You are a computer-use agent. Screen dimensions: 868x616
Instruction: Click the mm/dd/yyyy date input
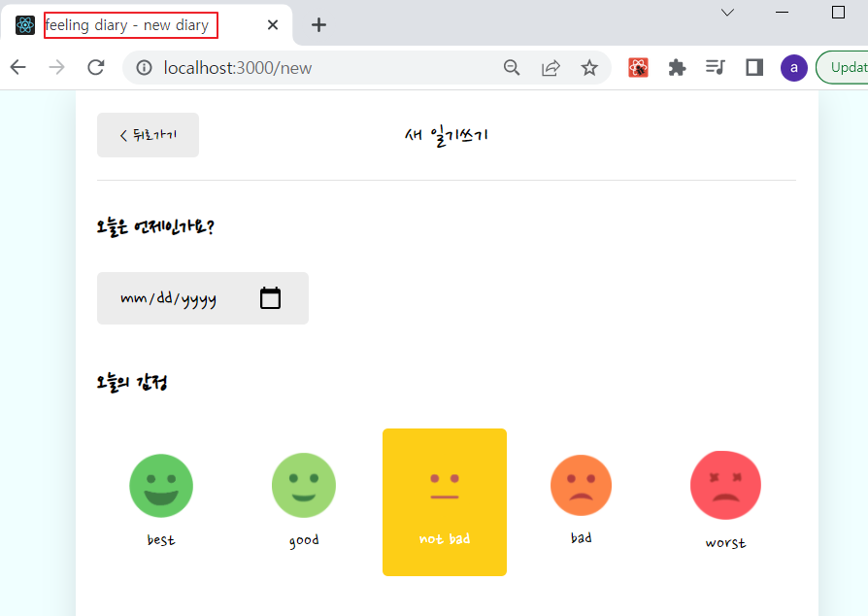point(203,298)
